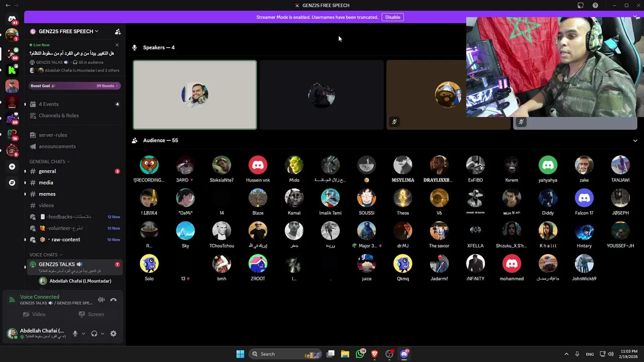Screen dimensions: 644x362
Task: Toggle microphone mute in user panel
Action: click(x=75, y=333)
